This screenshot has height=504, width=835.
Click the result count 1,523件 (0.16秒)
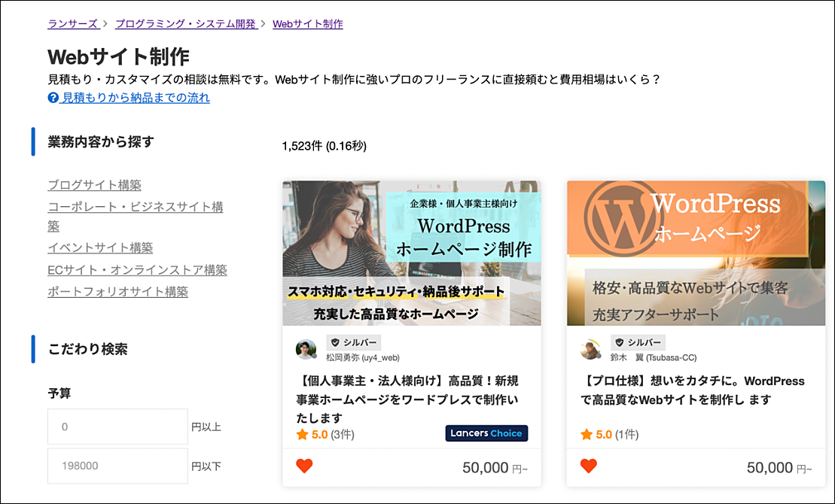tap(325, 146)
